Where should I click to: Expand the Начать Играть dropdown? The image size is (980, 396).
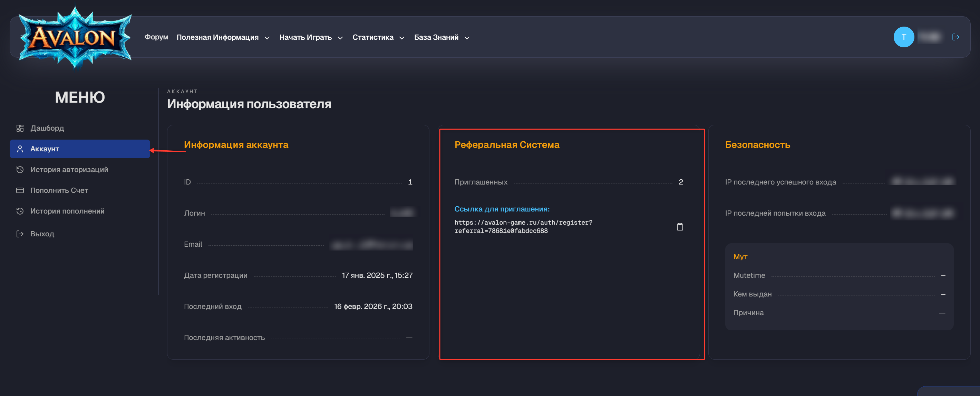pyautogui.click(x=311, y=37)
